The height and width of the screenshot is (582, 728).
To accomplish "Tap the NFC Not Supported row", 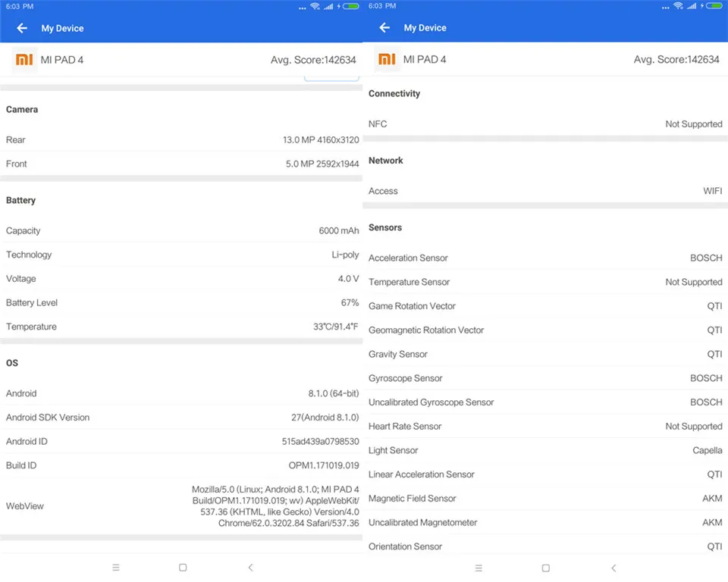I will [x=545, y=124].
